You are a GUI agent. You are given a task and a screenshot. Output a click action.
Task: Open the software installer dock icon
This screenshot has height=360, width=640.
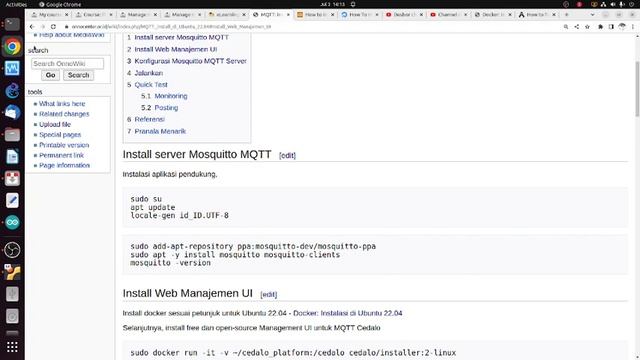[x=12, y=178]
